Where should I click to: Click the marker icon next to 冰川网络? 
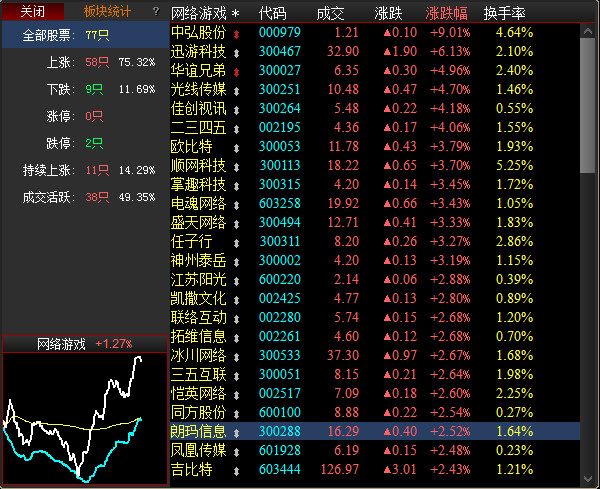[236, 356]
